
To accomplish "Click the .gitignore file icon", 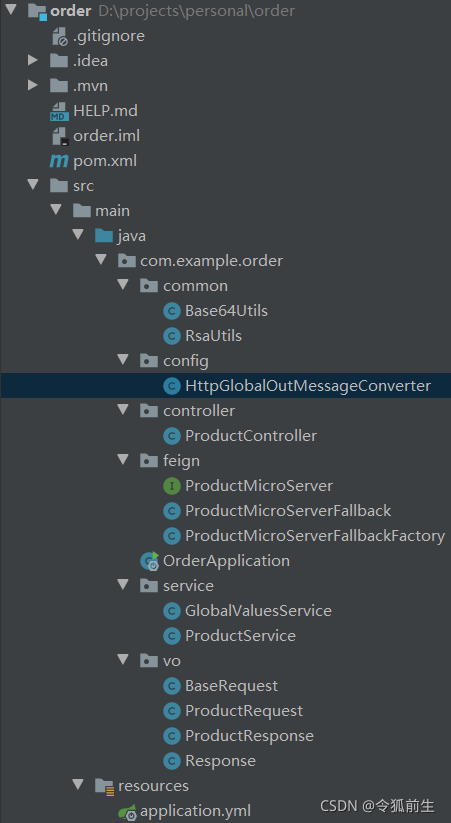I will click(60, 36).
